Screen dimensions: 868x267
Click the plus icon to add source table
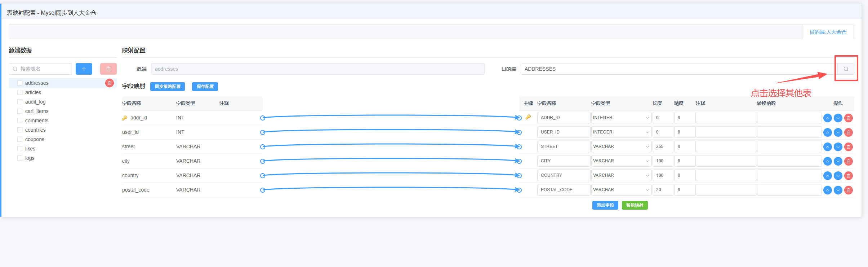coord(84,69)
